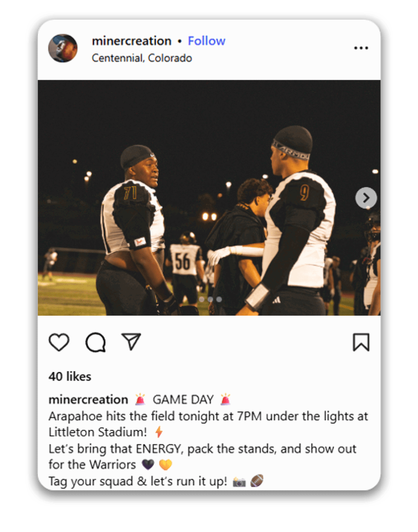The height and width of the screenshot is (532, 418).
Task: Save the post with the bookmark icon
Action: pyautogui.click(x=361, y=342)
